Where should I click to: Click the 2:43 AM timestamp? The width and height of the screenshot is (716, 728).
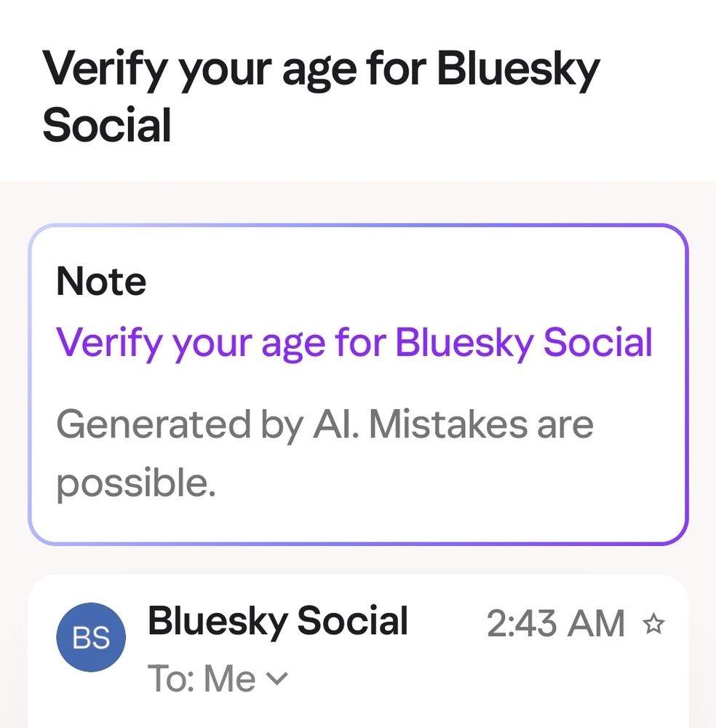pyautogui.click(x=557, y=624)
